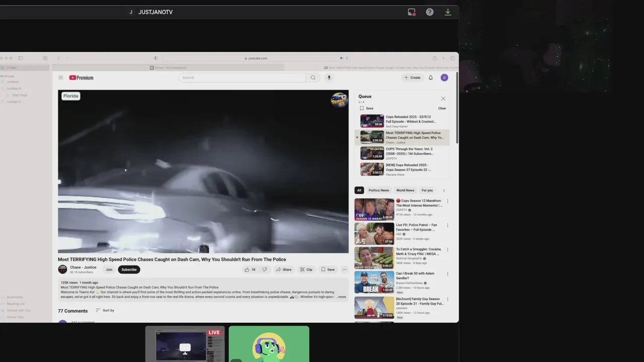The width and height of the screenshot is (644, 362).
Task: Show next category chips arrow
Action: coord(443,191)
